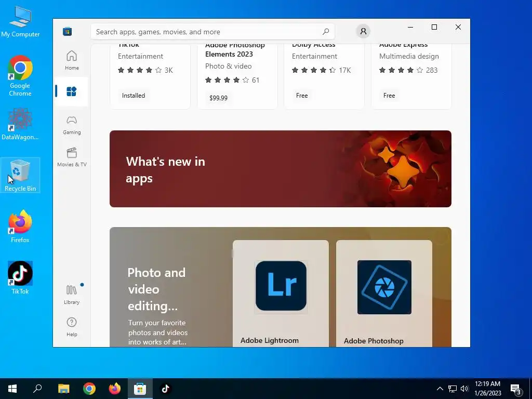This screenshot has width=532, height=399.
Task: Open the taskbar clock and date
Action: [487, 389]
